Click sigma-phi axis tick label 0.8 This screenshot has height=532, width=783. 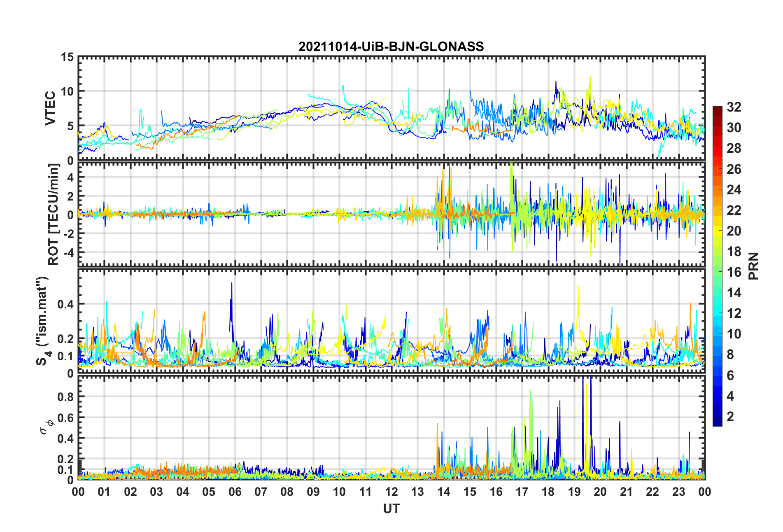65,397
